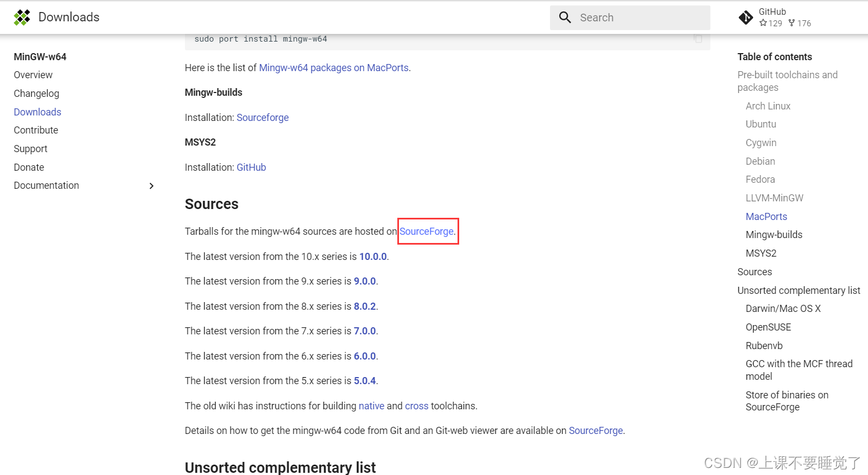Open version 10.0.0 link

(373, 257)
